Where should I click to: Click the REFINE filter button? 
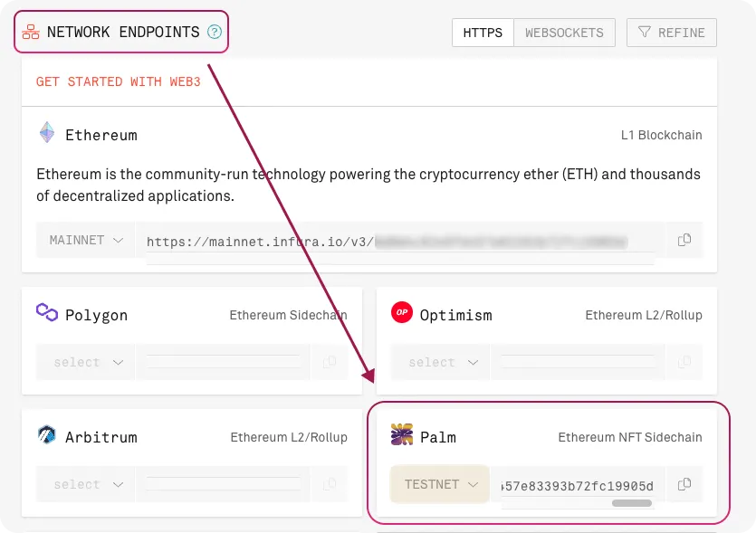coord(671,33)
